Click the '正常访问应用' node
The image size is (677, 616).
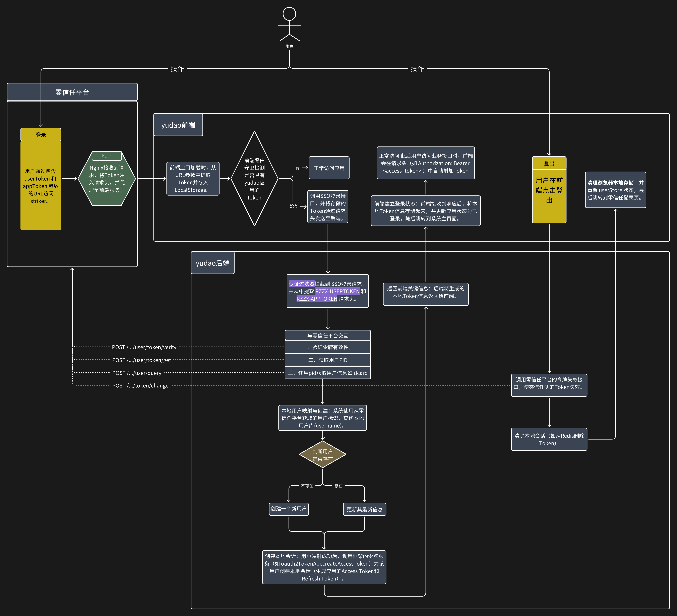(x=329, y=168)
